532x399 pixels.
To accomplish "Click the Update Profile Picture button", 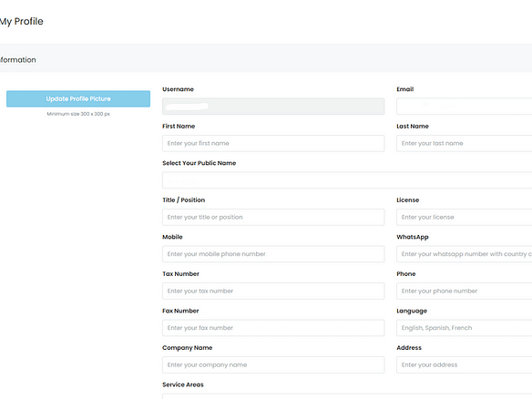I will click(x=78, y=98).
